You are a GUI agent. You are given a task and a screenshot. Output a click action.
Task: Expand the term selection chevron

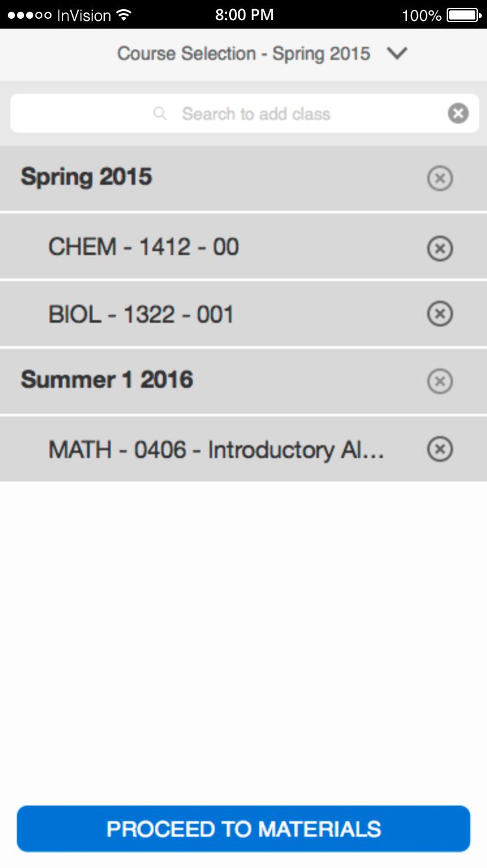397,53
